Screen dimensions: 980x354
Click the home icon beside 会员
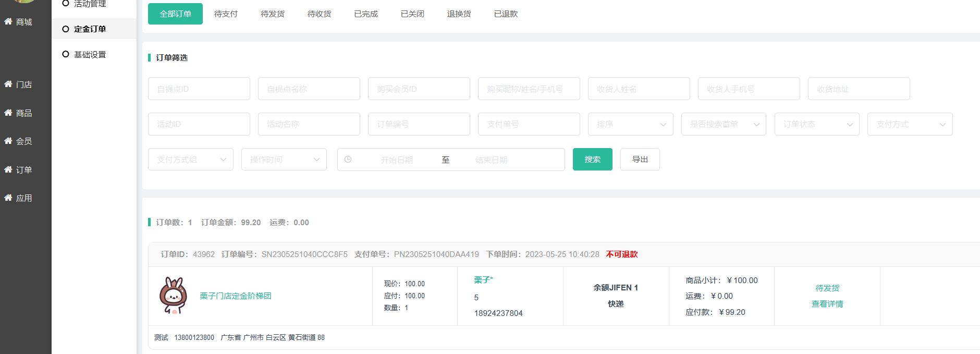[8, 141]
